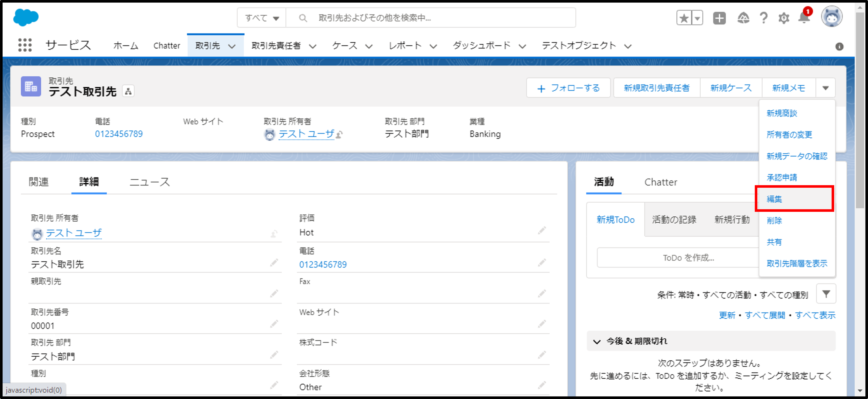Open the Trailhead guidance icon
This screenshot has width=868, height=399.
pos(743,18)
